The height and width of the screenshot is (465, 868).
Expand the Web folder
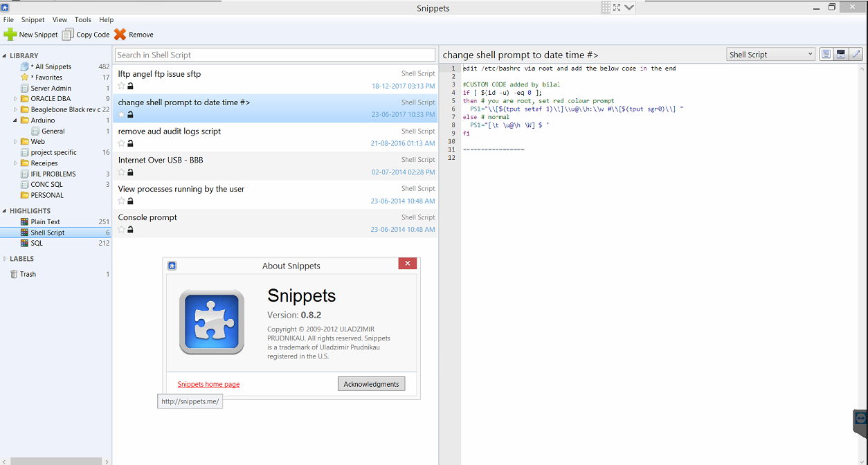click(x=16, y=142)
